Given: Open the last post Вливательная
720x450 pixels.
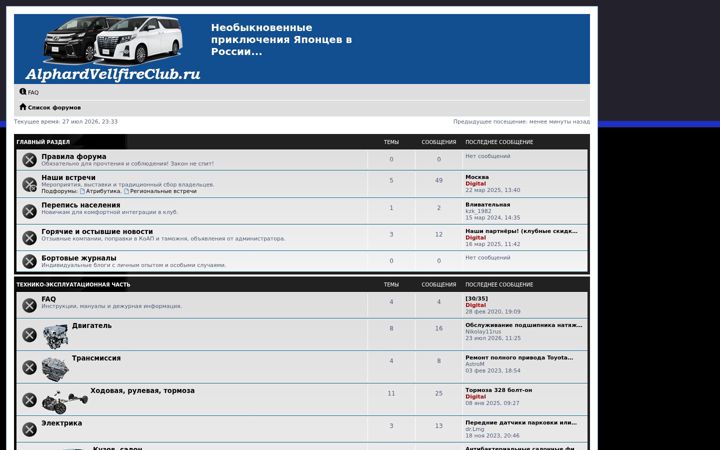Looking at the screenshot, I should (x=488, y=205).
